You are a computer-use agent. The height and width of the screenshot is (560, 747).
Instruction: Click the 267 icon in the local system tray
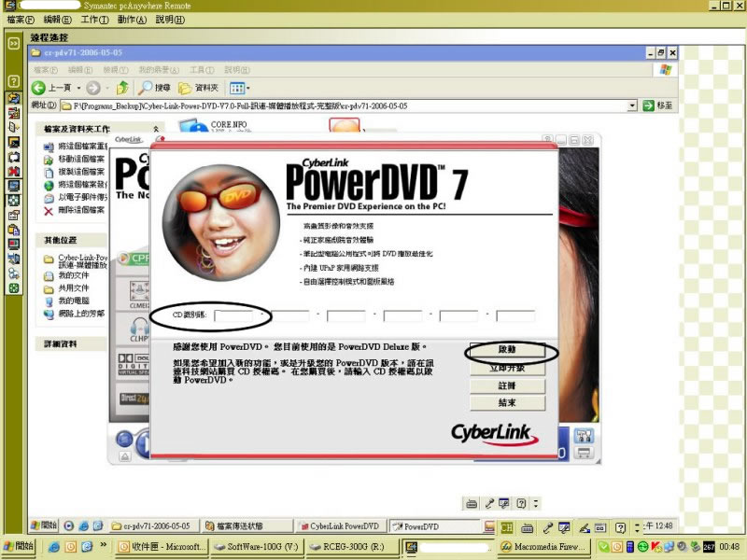tap(709, 547)
